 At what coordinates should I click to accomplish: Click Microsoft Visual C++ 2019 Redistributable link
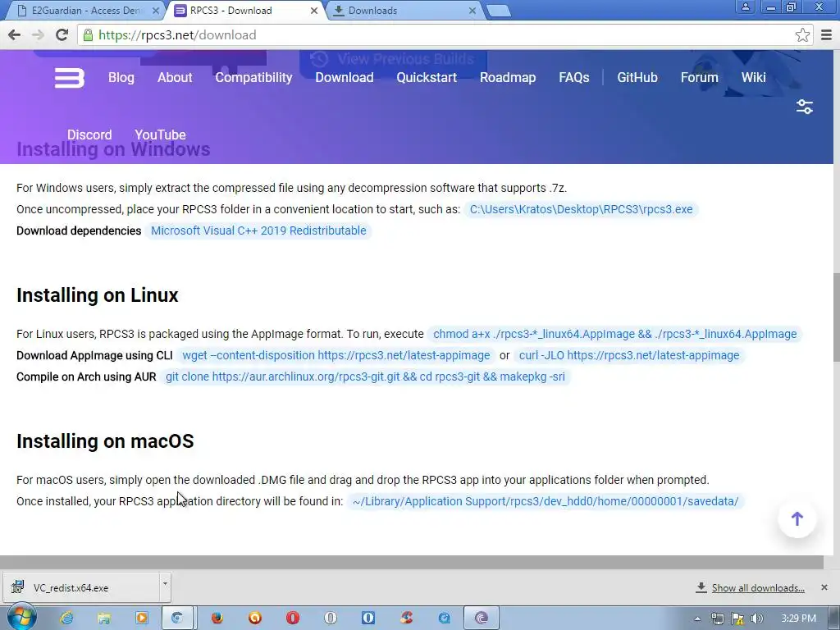pos(258,231)
